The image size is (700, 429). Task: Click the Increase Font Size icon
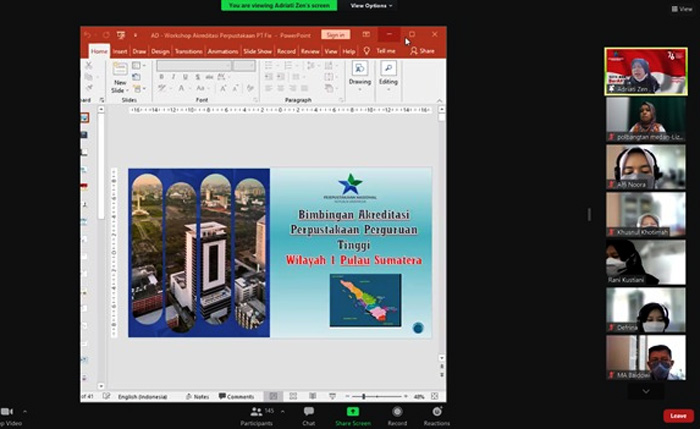coord(223,88)
